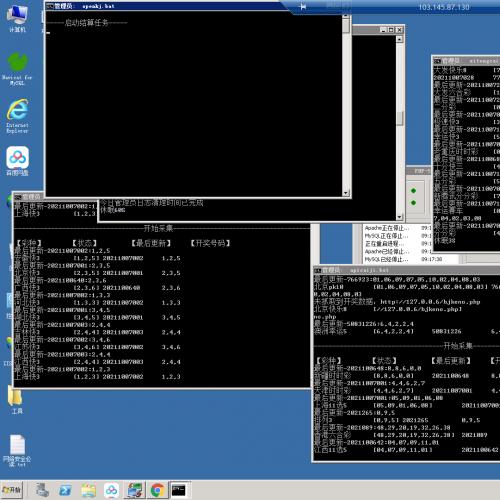This screenshot has height=500, width=500.
Task: Maximize the rear console window behind opencj.bat
Action: pyautogui.click(x=391, y=30)
